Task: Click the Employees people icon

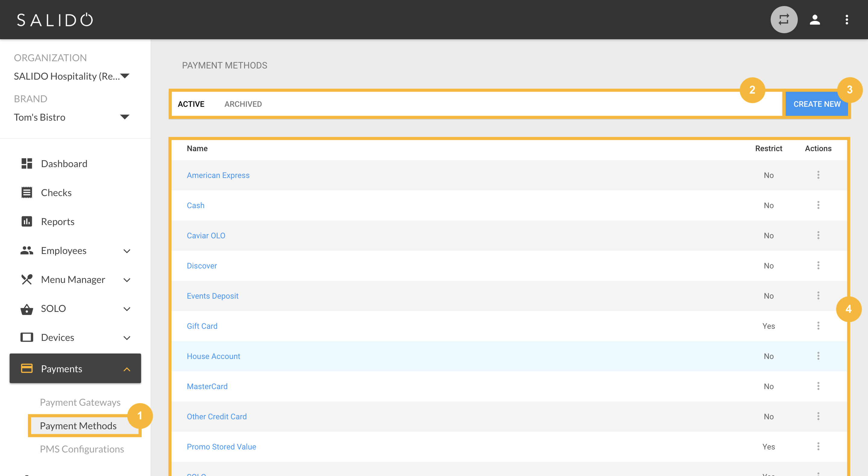Action: (27, 250)
